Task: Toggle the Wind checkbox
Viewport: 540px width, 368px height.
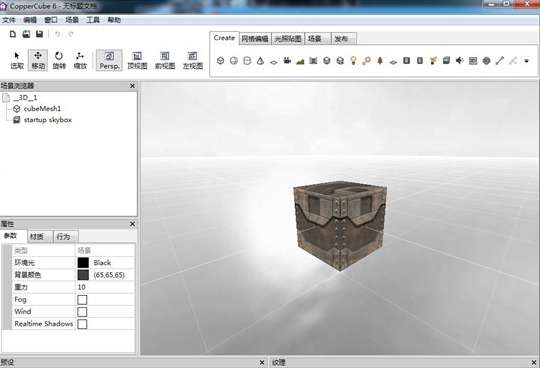Action: (x=82, y=312)
